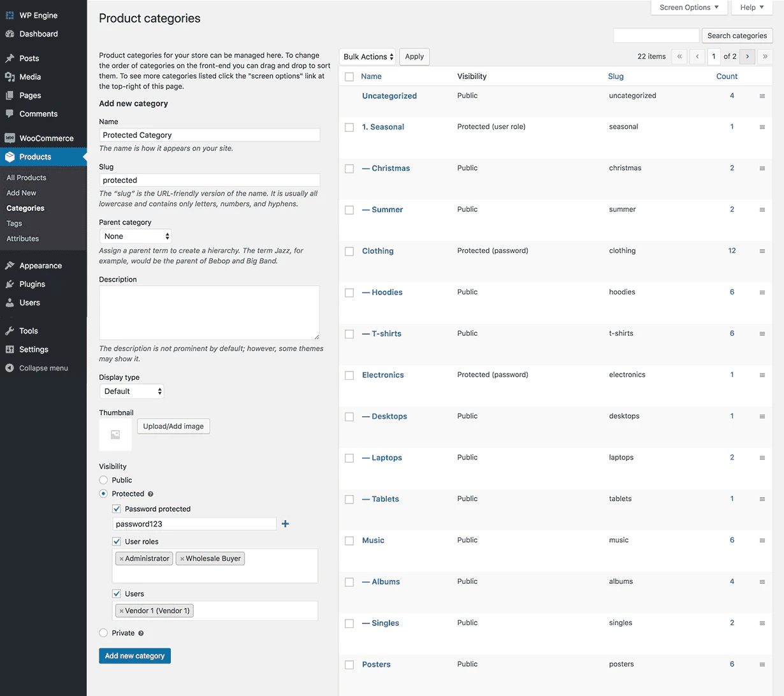Open the Bulk Actions dropdown
This screenshot has height=696, width=784.
point(368,57)
